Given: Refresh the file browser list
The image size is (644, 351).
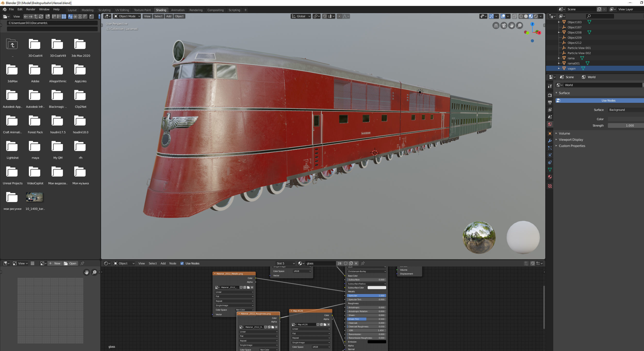Looking at the screenshot, I should [41, 16].
